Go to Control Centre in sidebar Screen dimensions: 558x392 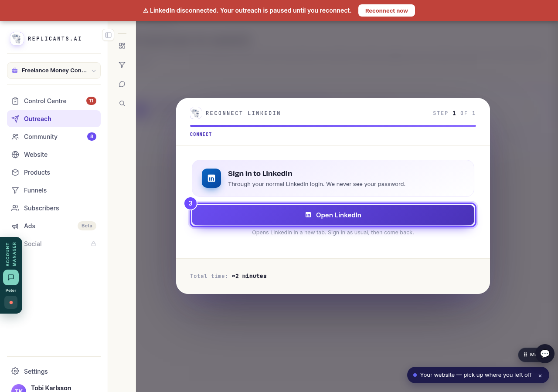click(x=54, y=101)
